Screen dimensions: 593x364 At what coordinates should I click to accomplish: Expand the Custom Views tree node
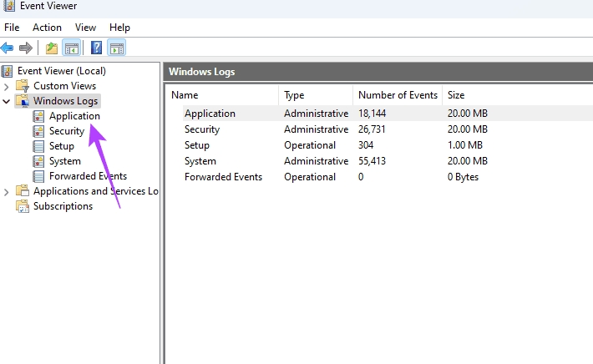(8, 86)
